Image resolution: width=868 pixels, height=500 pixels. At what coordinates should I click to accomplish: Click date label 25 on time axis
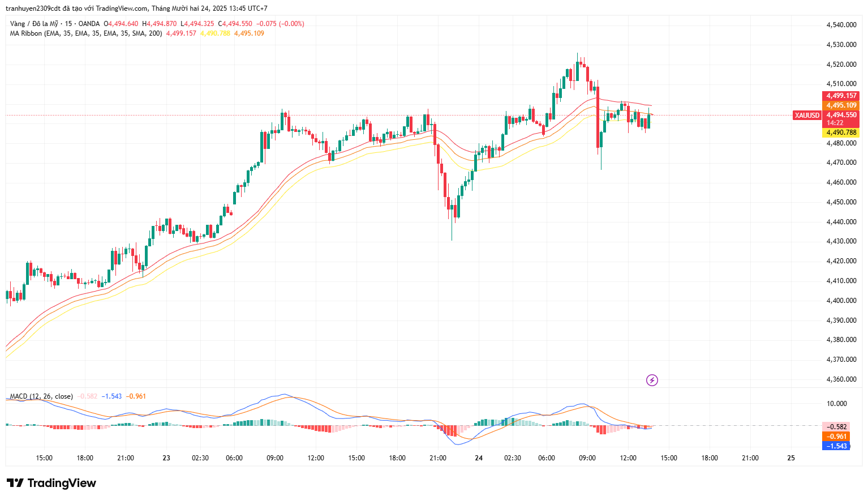791,458
